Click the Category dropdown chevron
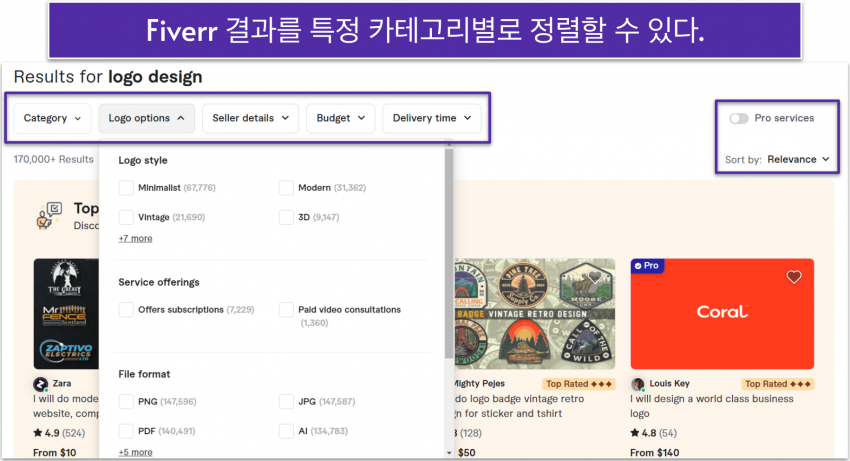Viewport: 850px width, 461px height. (x=78, y=118)
